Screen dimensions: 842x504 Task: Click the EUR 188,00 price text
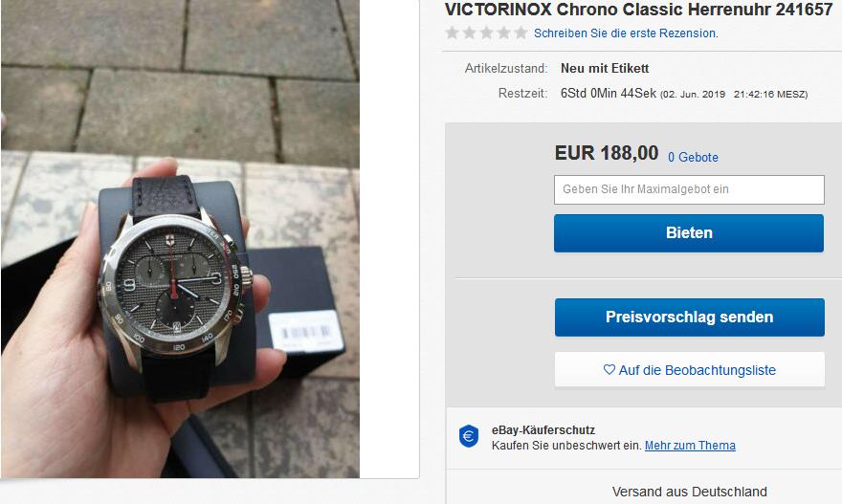click(607, 153)
